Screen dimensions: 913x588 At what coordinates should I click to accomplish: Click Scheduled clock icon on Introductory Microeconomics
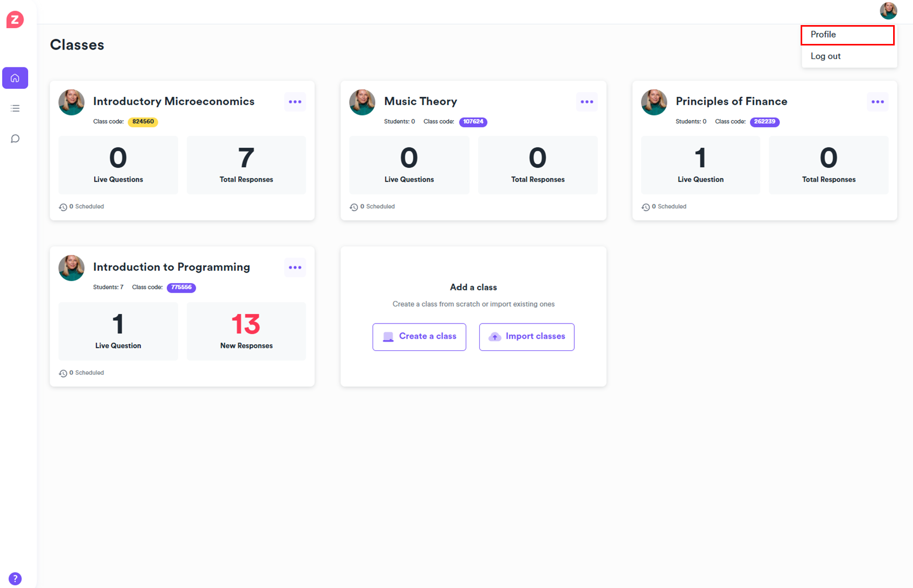tap(63, 207)
